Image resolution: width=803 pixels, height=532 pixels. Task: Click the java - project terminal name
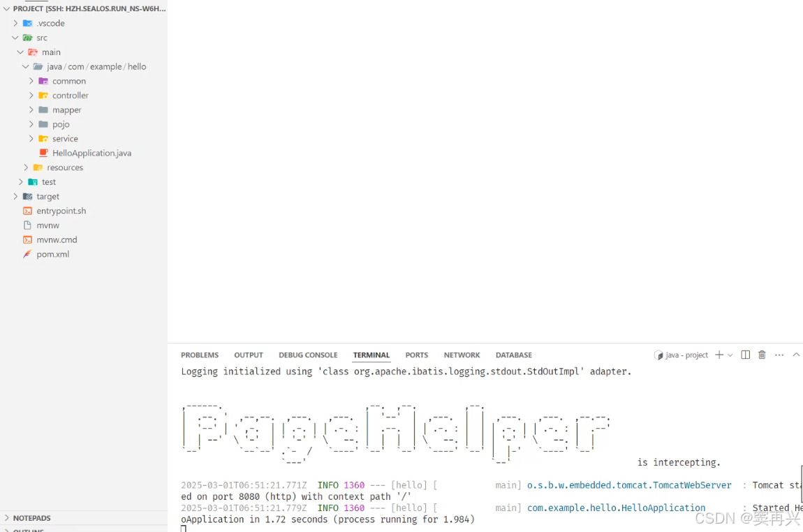687,355
